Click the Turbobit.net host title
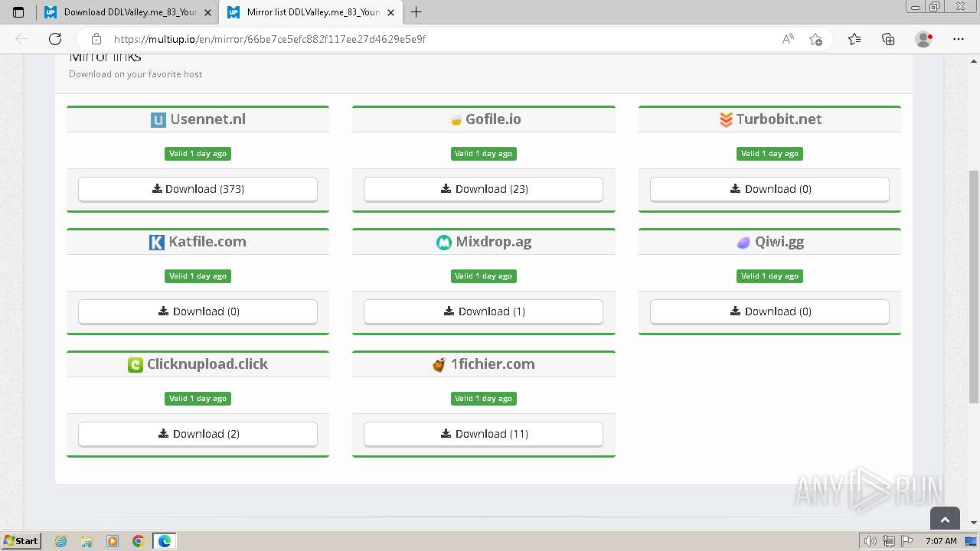 click(x=779, y=119)
